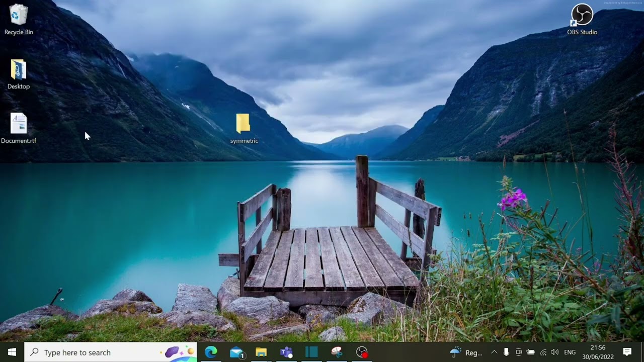644x362 pixels.
Task: Open File Explorer from the taskbar
Action: tap(261, 352)
